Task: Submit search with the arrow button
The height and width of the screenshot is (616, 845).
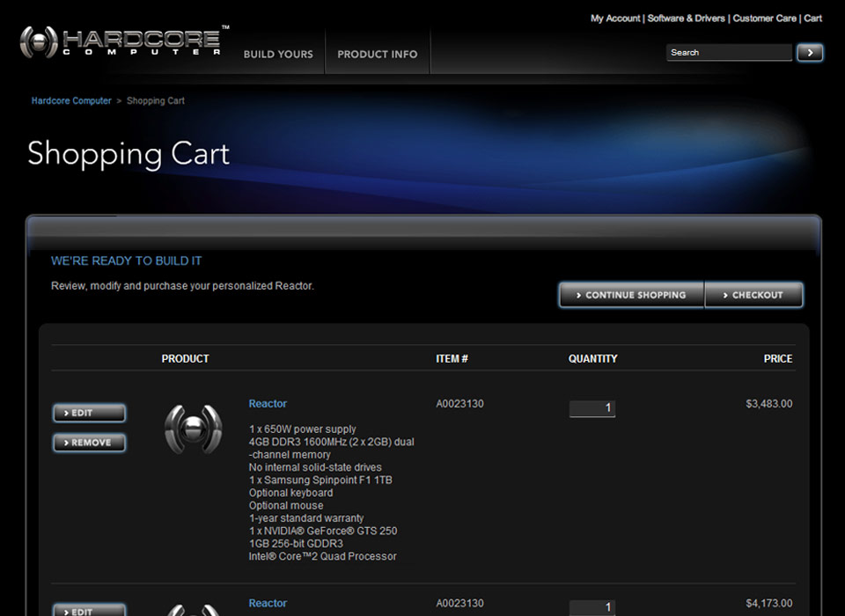Action: [x=810, y=53]
